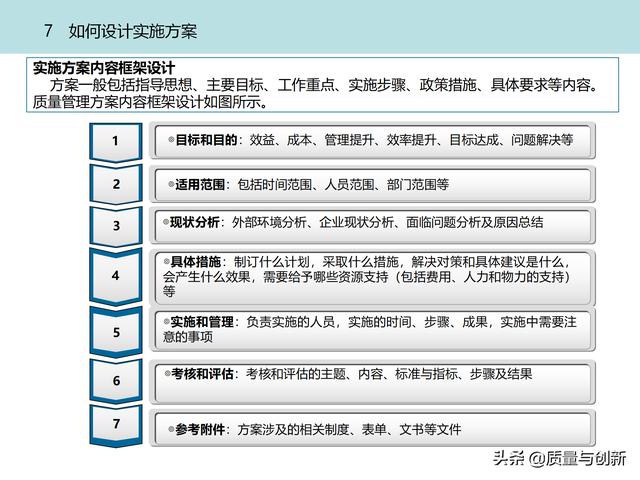Image resolution: width=640 pixels, height=480 pixels.
Task: Select the step 5 chevron box
Action: pos(116,332)
